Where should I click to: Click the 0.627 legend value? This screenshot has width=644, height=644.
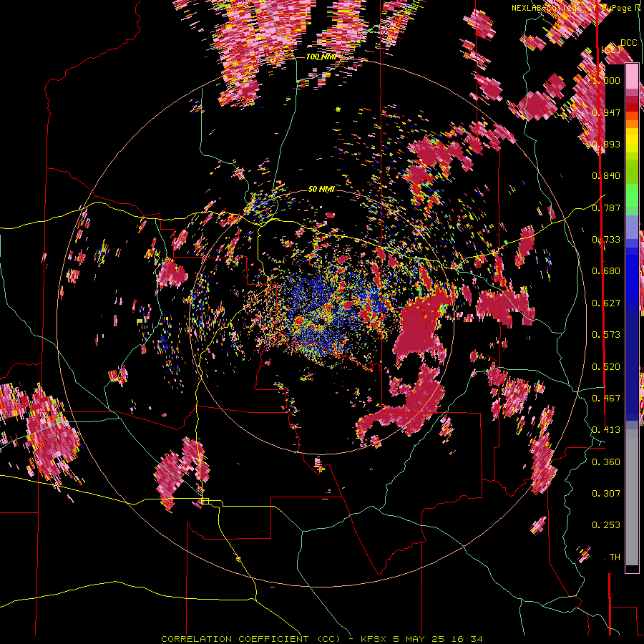click(606, 303)
